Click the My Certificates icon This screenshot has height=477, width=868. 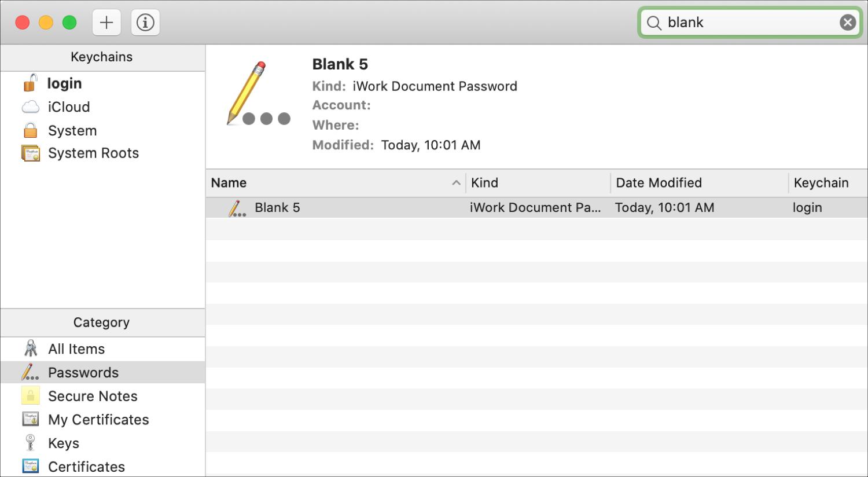point(31,419)
